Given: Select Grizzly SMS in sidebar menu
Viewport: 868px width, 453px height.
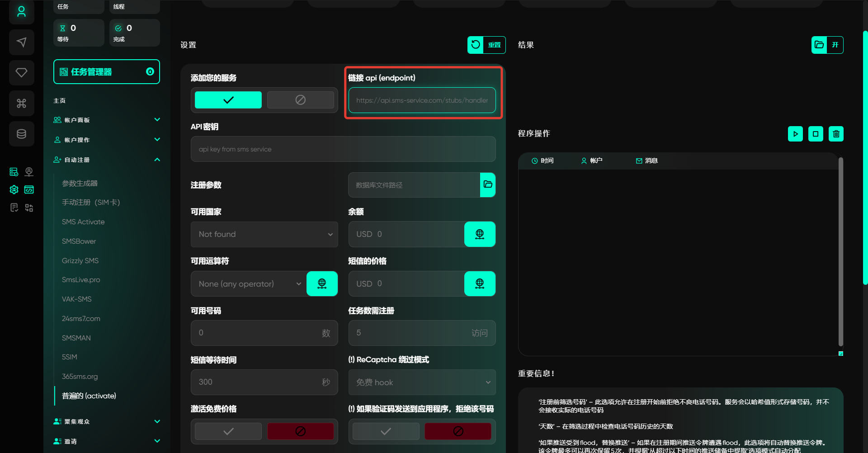Looking at the screenshot, I should pos(80,261).
